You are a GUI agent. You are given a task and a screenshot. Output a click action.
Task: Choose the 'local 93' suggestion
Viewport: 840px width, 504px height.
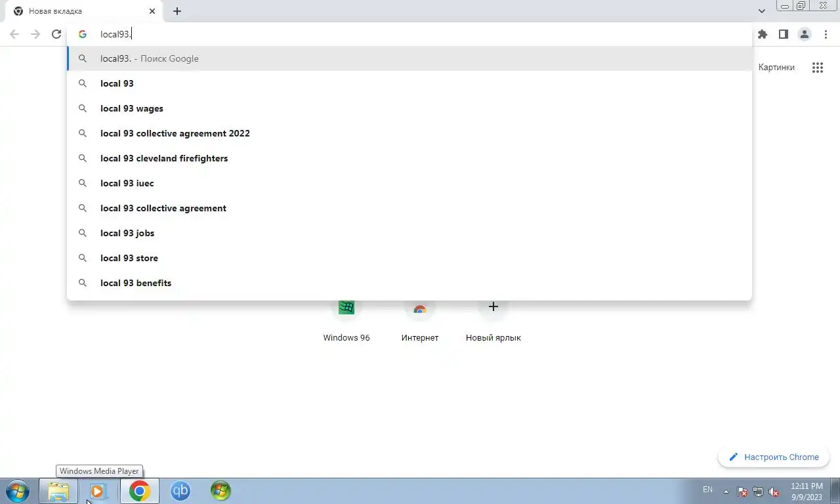pos(409,83)
